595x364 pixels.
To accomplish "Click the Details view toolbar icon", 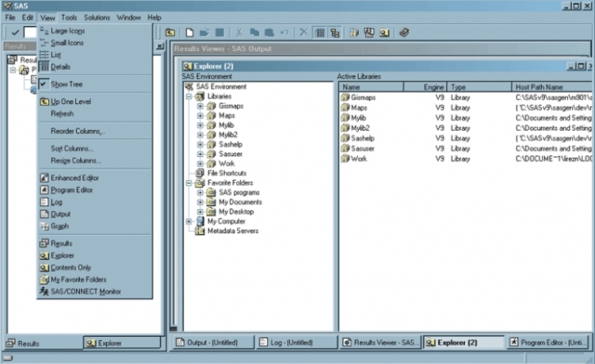I will click(320, 32).
